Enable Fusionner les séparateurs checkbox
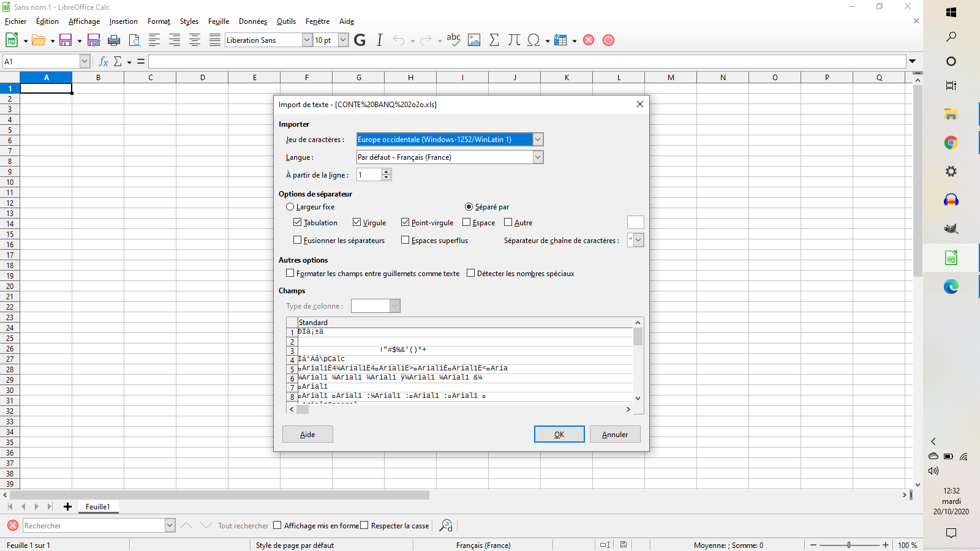Image resolution: width=980 pixels, height=551 pixels. click(298, 240)
